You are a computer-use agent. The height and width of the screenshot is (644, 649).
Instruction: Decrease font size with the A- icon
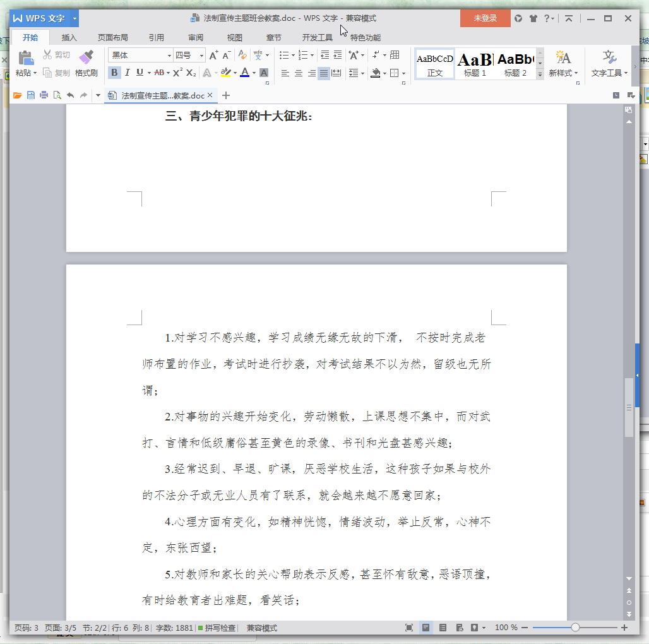point(226,55)
